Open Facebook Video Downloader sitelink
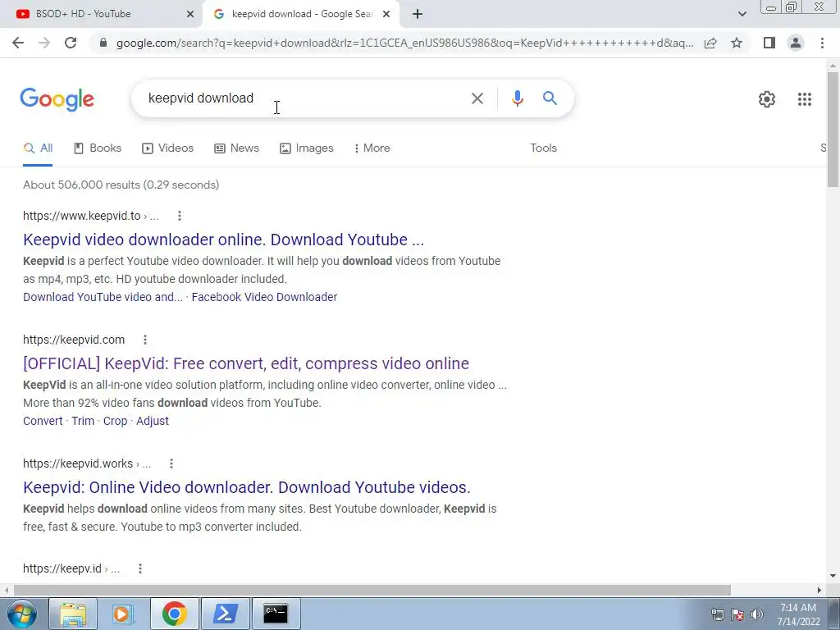 pyautogui.click(x=264, y=297)
